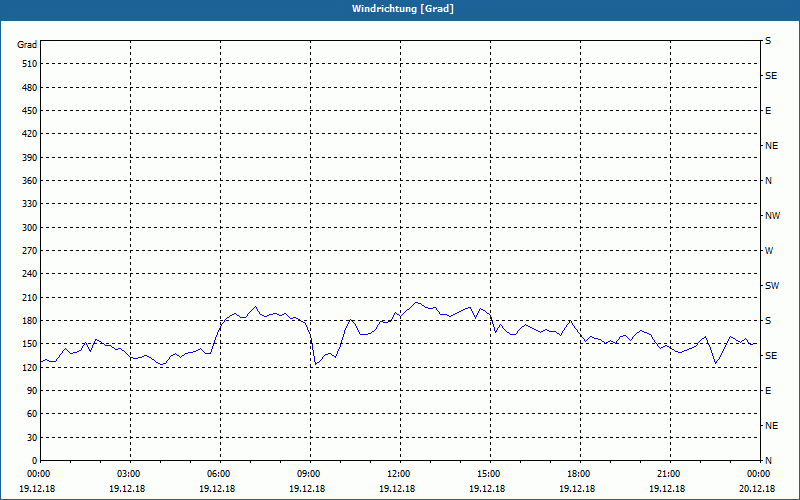This screenshot has height=500, width=800.
Task: Pick the 19.12.18 date under 12:00
Action: [397, 489]
